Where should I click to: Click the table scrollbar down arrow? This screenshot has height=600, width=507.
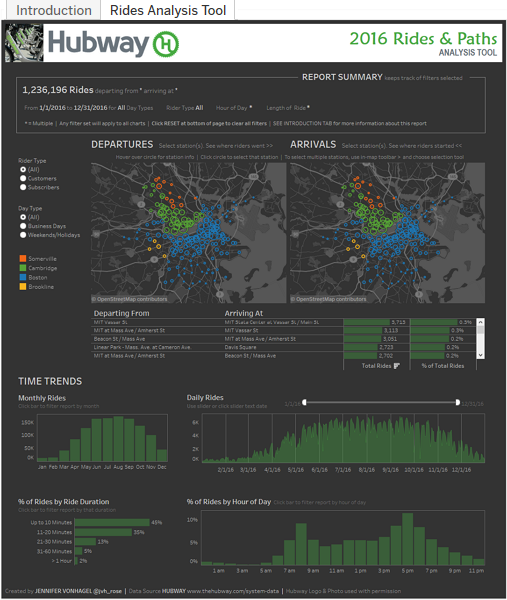(x=481, y=355)
